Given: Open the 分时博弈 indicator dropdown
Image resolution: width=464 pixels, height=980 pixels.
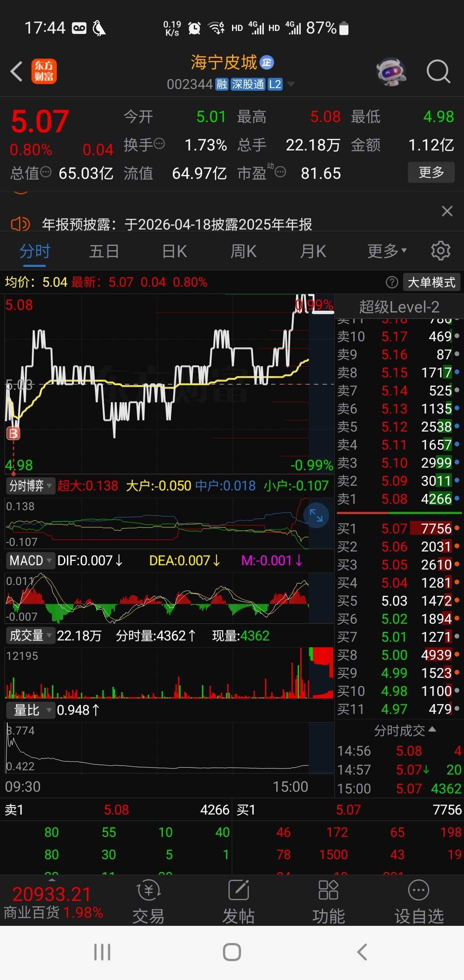Looking at the screenshot, I should pyautogui.click(x=31, y=486).
